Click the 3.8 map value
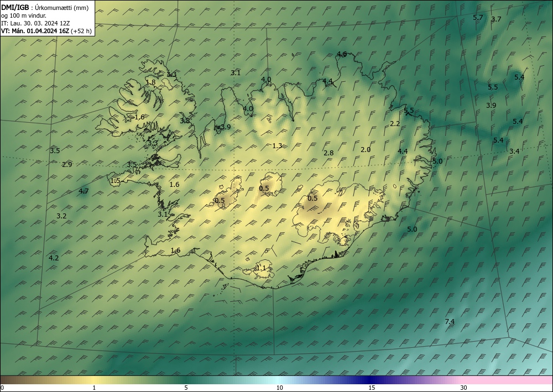553x392 pixels. (x=185, y=121)
